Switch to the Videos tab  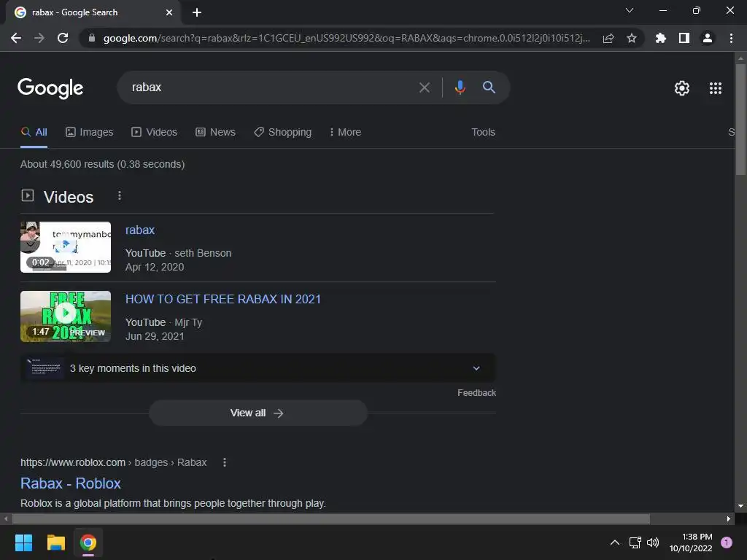tap(155, 133)
